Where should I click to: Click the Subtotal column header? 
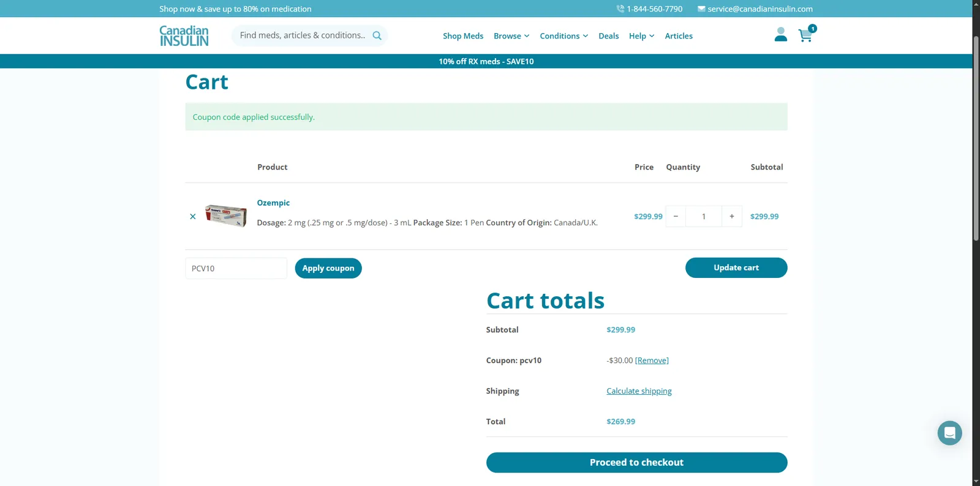(767, 167)
